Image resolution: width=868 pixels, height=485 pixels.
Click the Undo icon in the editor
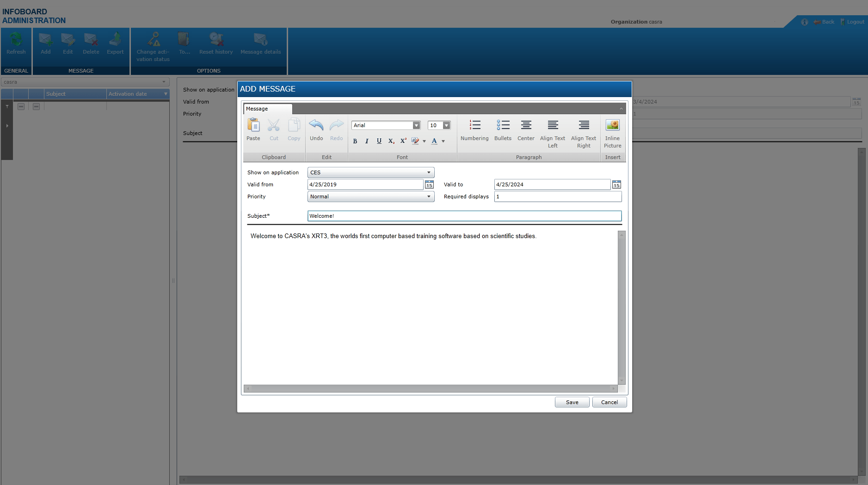316,129
